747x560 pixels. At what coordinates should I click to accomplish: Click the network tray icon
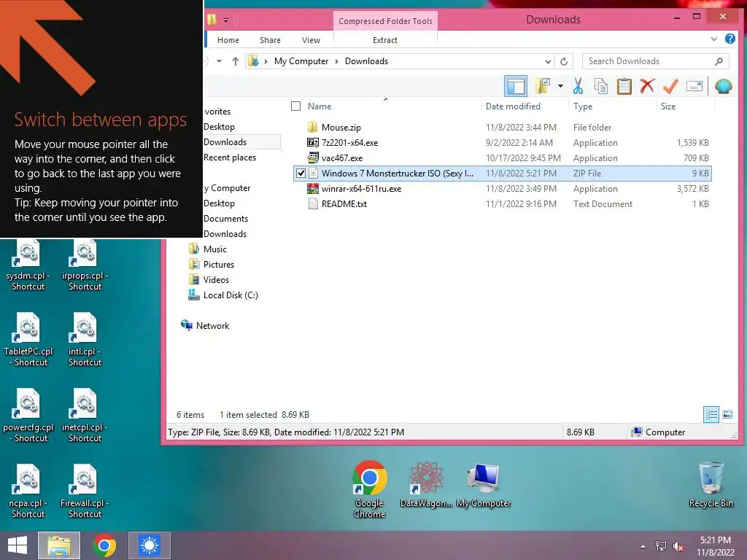[661, 545]
